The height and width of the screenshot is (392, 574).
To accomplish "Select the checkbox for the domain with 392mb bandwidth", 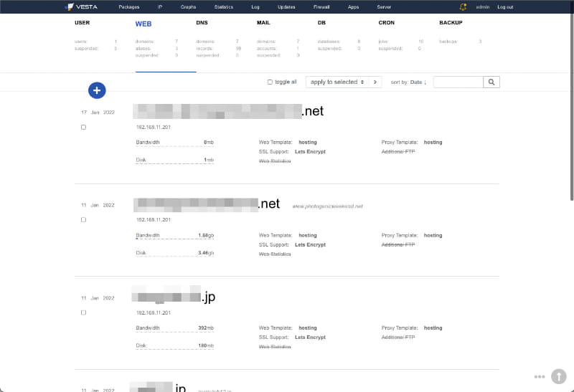I will coord(83,312).
